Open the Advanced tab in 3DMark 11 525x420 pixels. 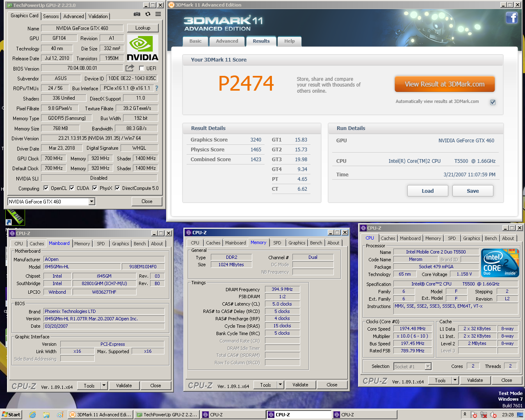pyautogui.click(x=227, y=41)
